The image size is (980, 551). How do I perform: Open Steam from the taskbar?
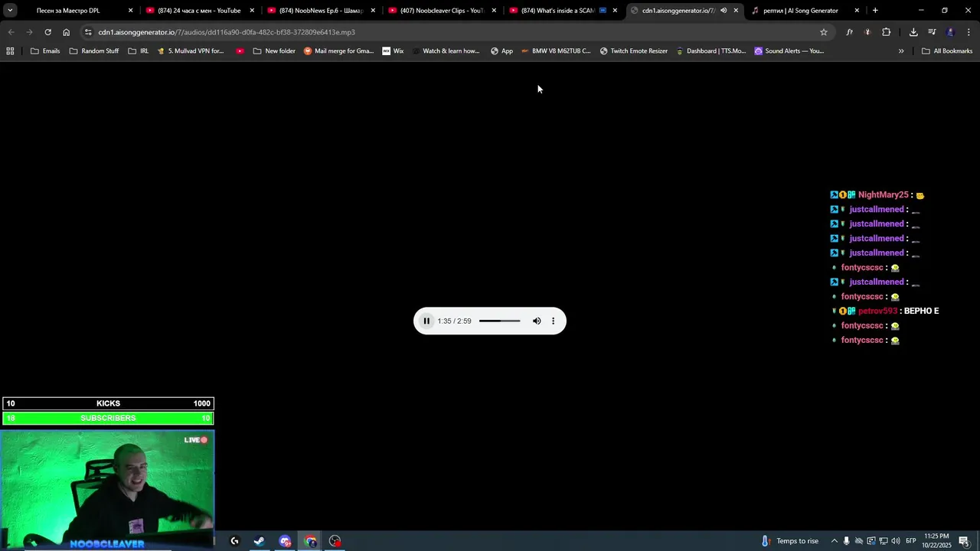(x=260, y=541)
